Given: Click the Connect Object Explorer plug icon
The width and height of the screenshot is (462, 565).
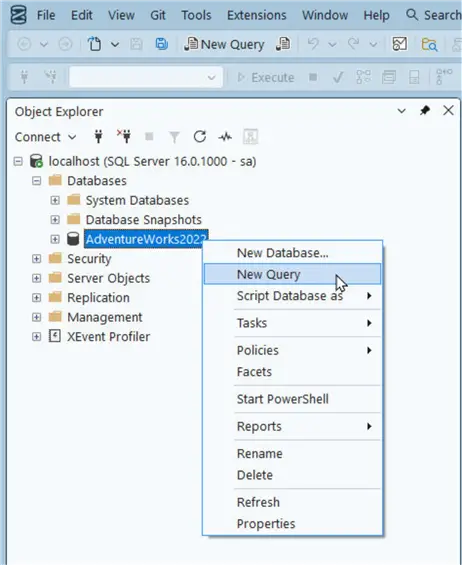Looking at the screenshot, I should [x=98, y=137].
